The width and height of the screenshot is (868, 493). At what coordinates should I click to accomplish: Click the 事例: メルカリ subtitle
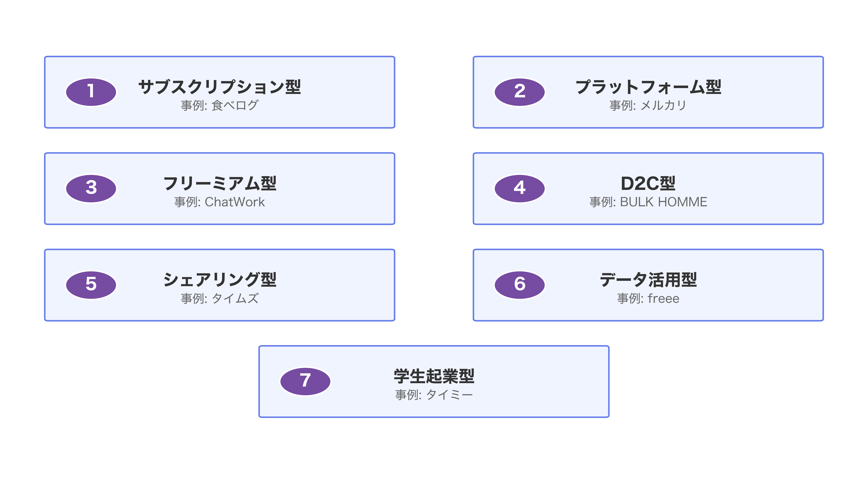point(648,106)
